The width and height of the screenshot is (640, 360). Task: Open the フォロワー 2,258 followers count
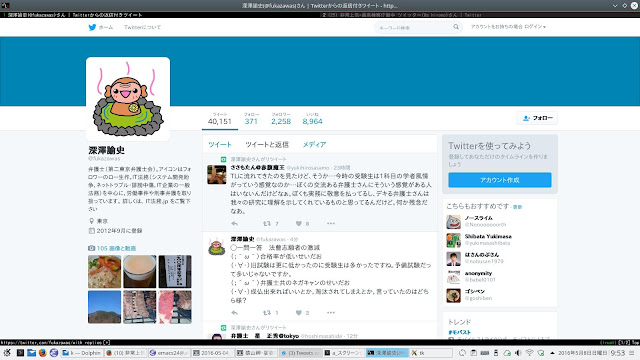[x=281, y=119]
